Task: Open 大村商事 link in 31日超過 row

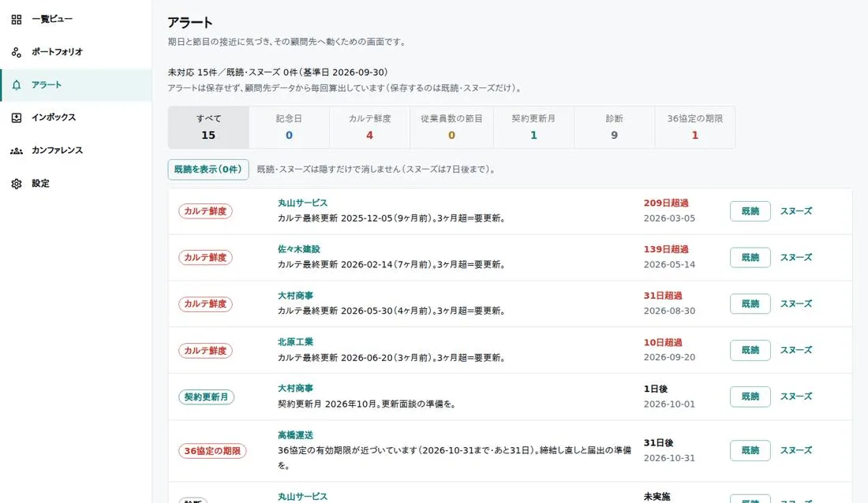Action: [295, 296]
